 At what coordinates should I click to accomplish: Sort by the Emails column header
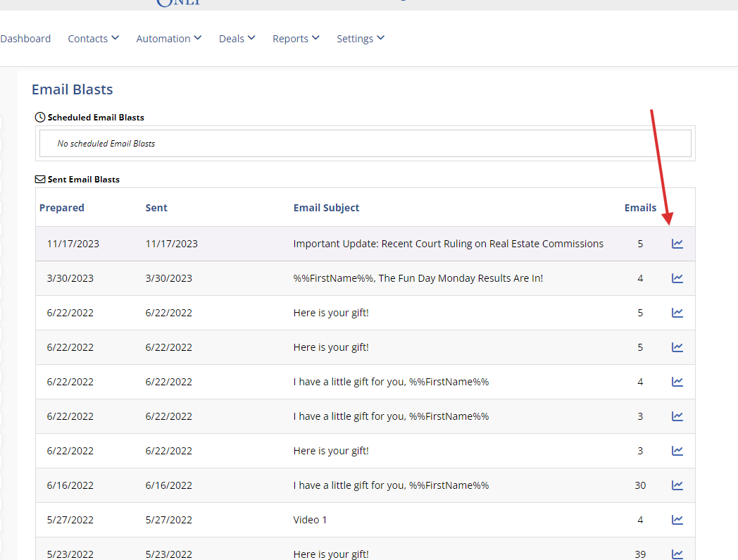pyautogui.click(x=640, y=208)
